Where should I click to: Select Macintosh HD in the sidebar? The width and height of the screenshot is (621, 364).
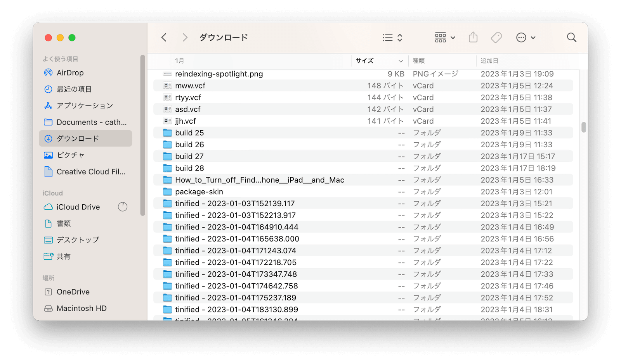[85, 309]
